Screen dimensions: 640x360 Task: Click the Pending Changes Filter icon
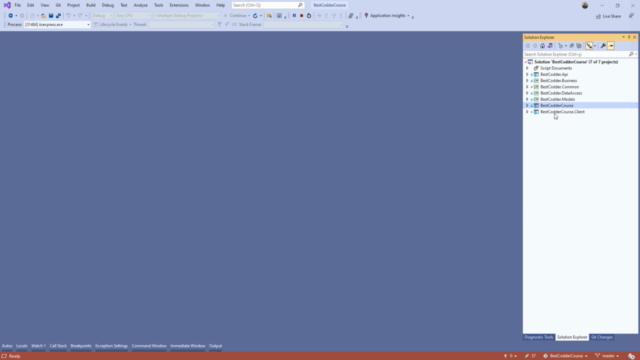pos(560,46)
